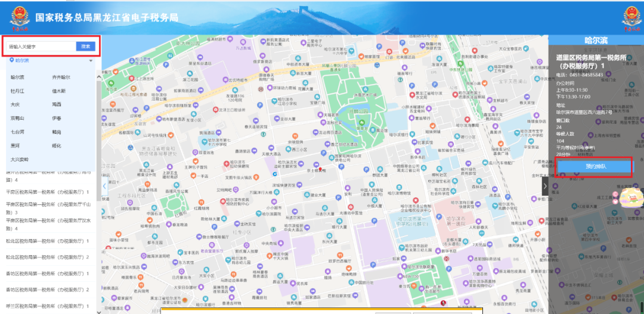The height and width of the screenshot is (314, 644).
Task: Select 大庆 in the city list
Action: tap(15, 104)
